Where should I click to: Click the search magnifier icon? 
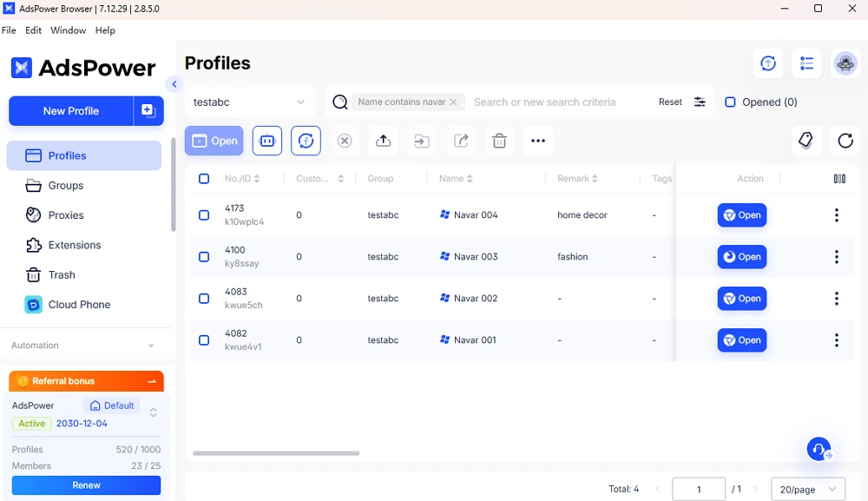click(x=340, y=102)
